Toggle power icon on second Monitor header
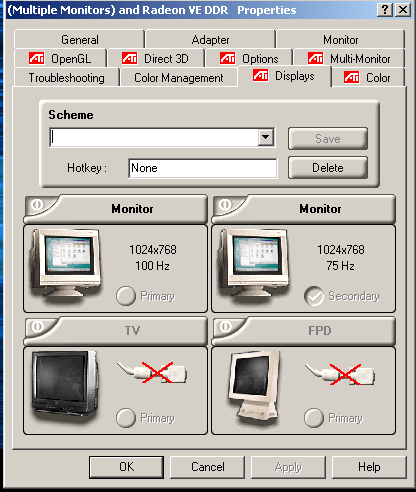 pyautogui.click(x=226, y=204)
